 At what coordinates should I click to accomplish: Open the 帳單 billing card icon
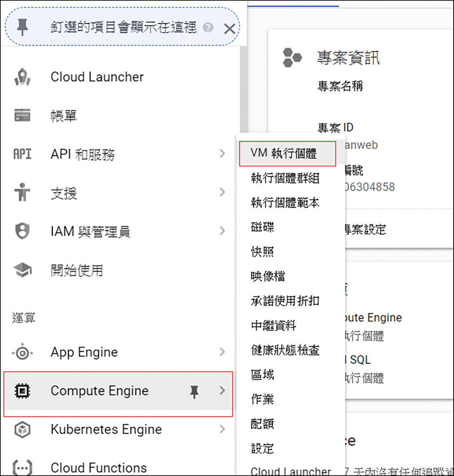point(22,115)
